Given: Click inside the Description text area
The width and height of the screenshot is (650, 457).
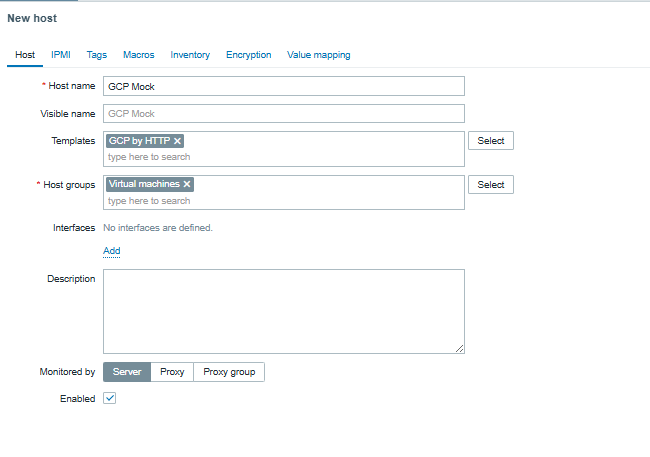Looking at the screenshot, I should click(284, 310).
